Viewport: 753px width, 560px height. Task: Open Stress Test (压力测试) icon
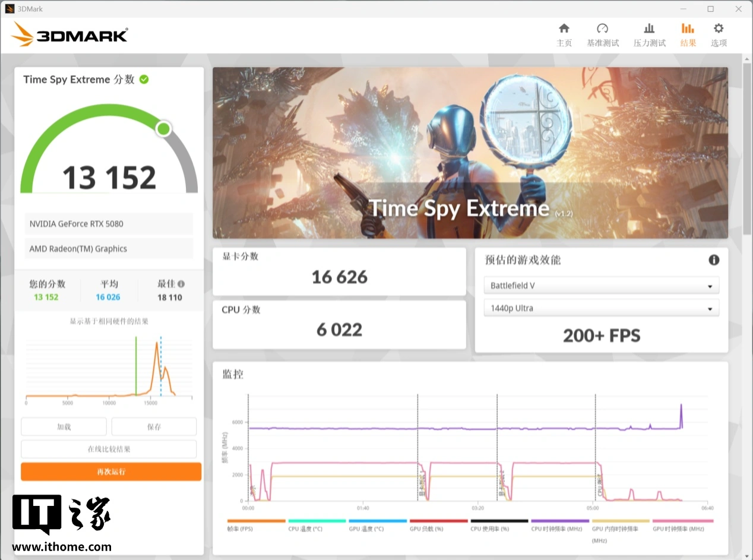click(649, 29)
